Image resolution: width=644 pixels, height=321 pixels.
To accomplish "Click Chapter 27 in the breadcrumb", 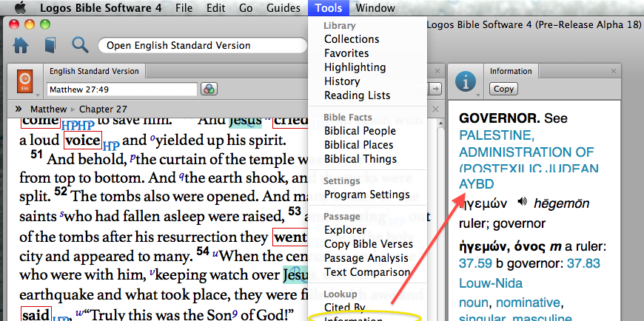I will pos(103,109).
